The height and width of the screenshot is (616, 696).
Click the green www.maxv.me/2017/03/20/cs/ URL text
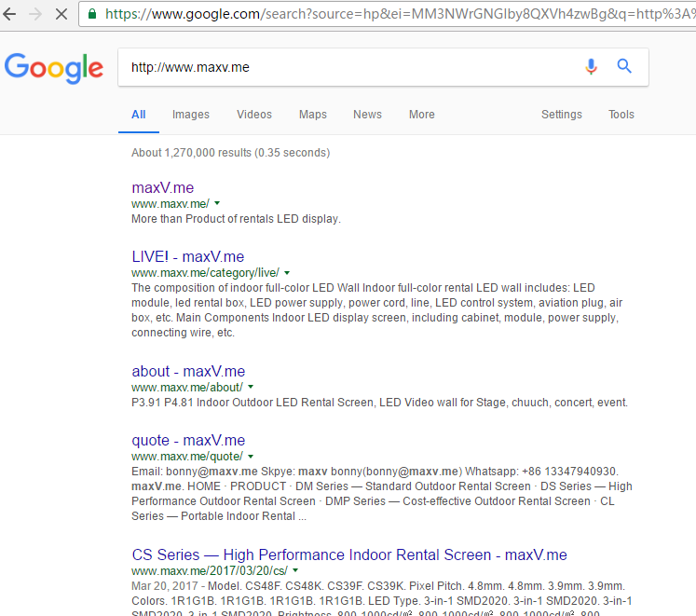(x=210, y=570)
